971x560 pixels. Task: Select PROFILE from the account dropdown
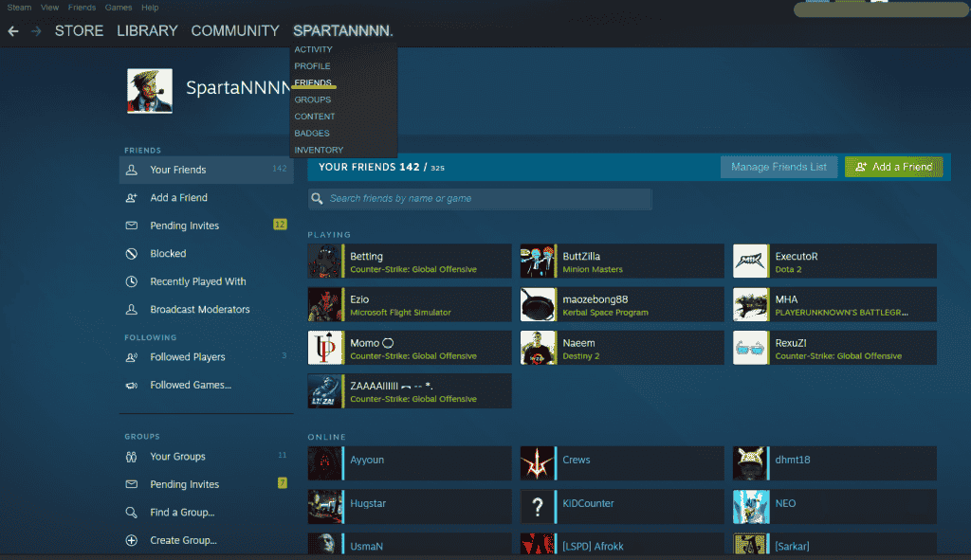tap(314, 65)
